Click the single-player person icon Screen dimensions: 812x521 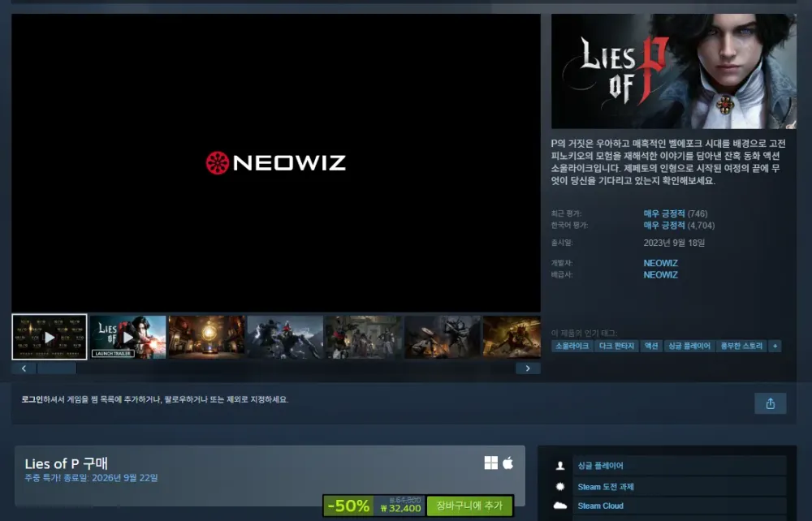tap(559, 466)
